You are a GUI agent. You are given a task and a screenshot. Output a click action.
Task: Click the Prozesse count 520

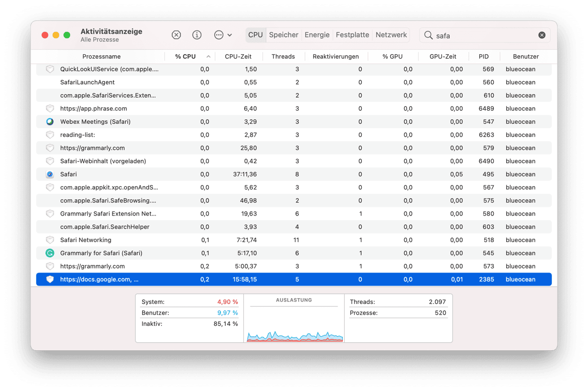coord(441,313)
